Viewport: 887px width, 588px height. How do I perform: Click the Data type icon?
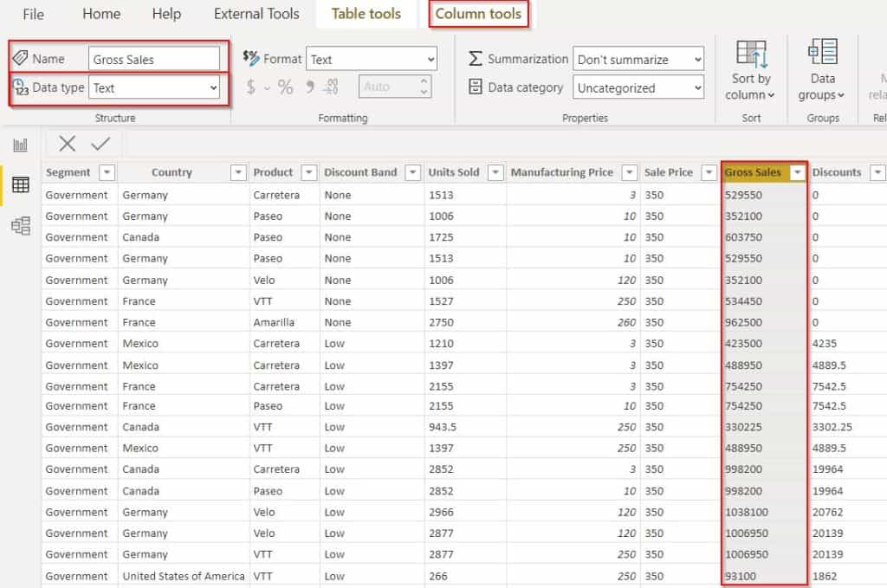coord(21,87)
